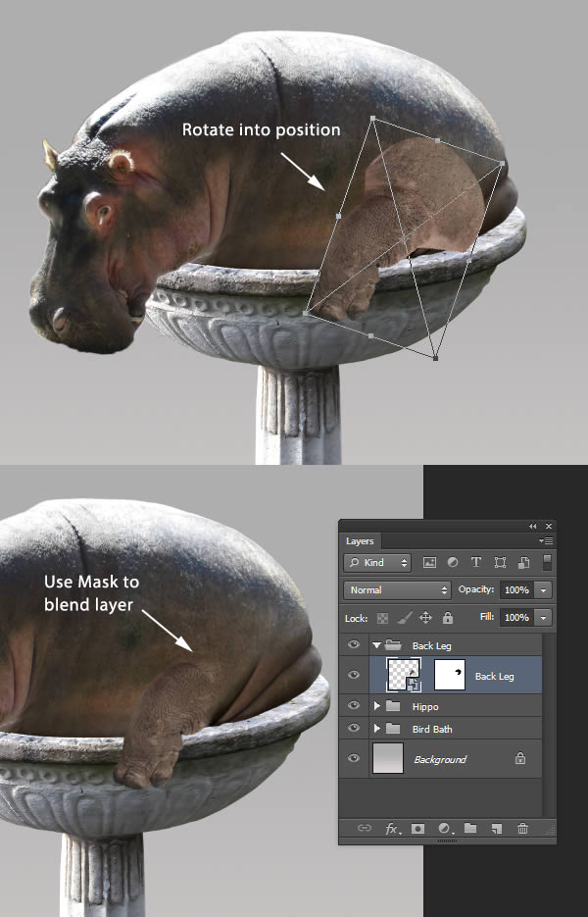Create a new layer icon
588x917 pixels.
coord(496,828)
